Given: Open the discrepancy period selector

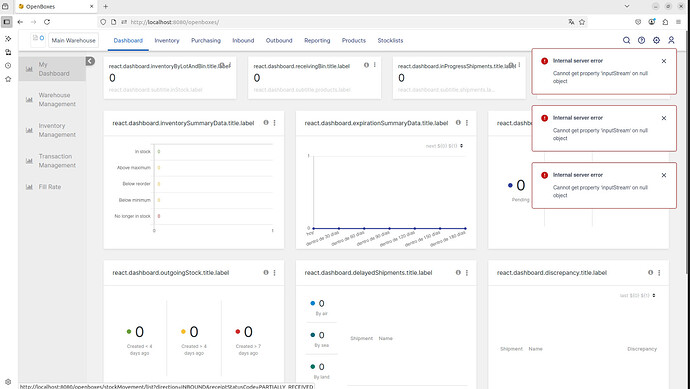Looking at the screenshot, I should pyautogui.click(x=638, y=295).
